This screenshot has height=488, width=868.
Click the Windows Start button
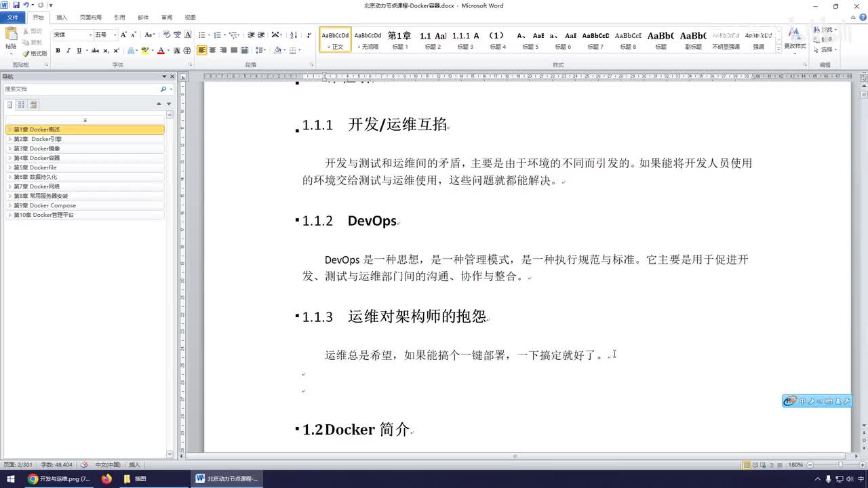point(10,479)
